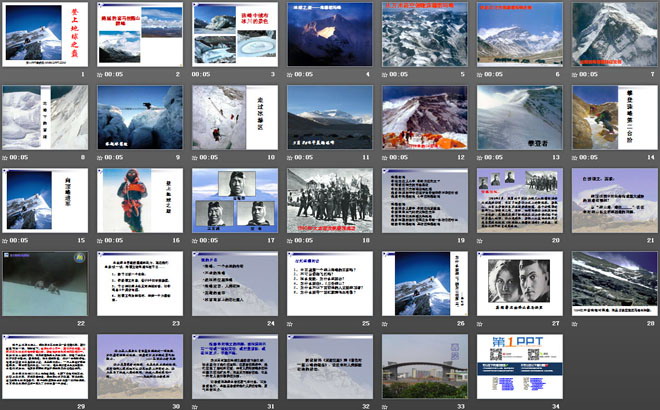Click the transition star icon under slide 5
This screenshot has width=660, height=410.
click(x=385, y=75)
